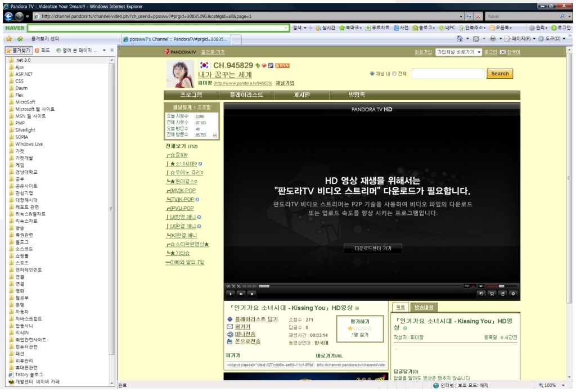The height and width of the screenshot is (392, 576).
Task: Click the 홈으로 가기 link
Action: 213,52
